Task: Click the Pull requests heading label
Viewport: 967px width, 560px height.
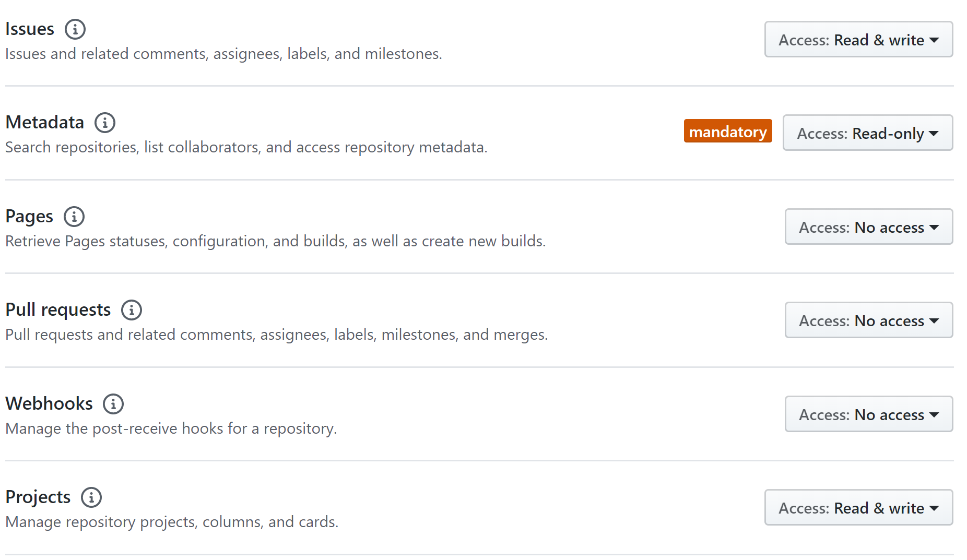Action: (57, 309)
